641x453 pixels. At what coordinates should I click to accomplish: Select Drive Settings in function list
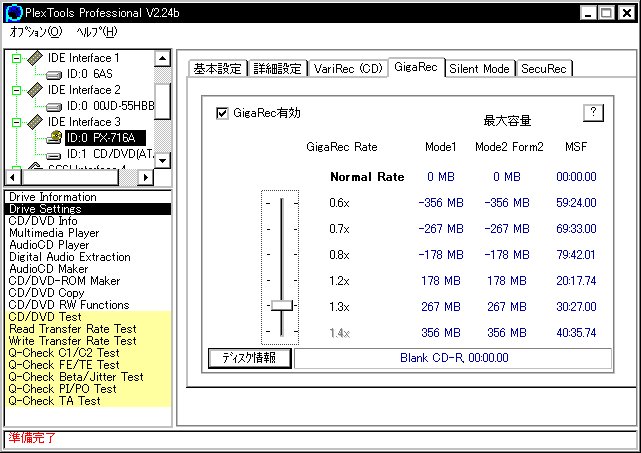pos(87,209)
